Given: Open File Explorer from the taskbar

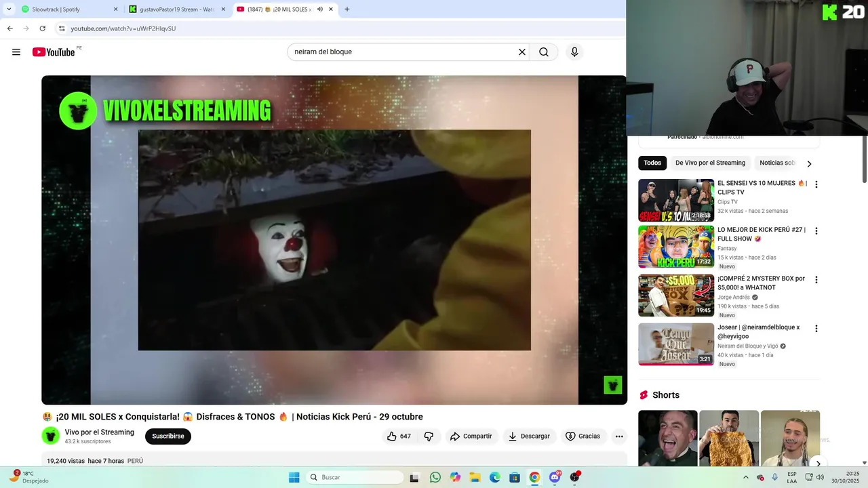Looking at the screenshot, I should pyautogui.click(x=475, y=477).
